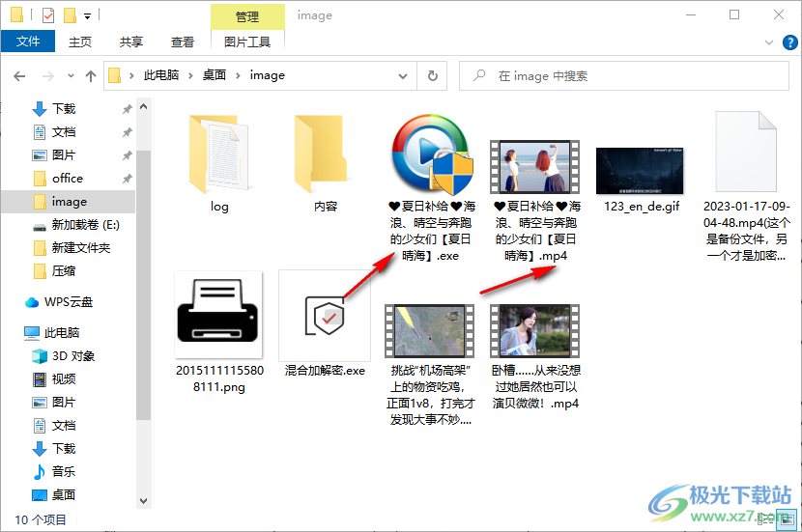This screenshot has height=532, width=802.
Task: Expand the chevron after 此电脑 breadcrumb
Action: [190, 75]
